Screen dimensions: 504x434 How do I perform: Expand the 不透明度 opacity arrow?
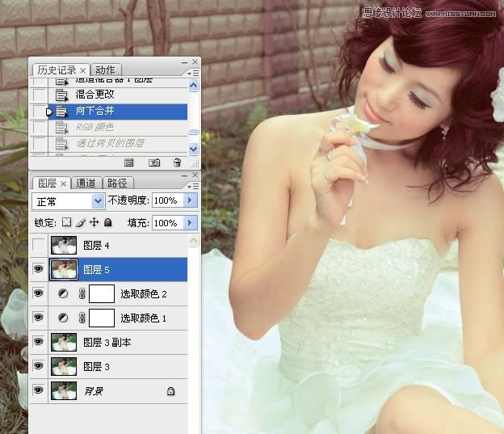[x=191, y=200]
